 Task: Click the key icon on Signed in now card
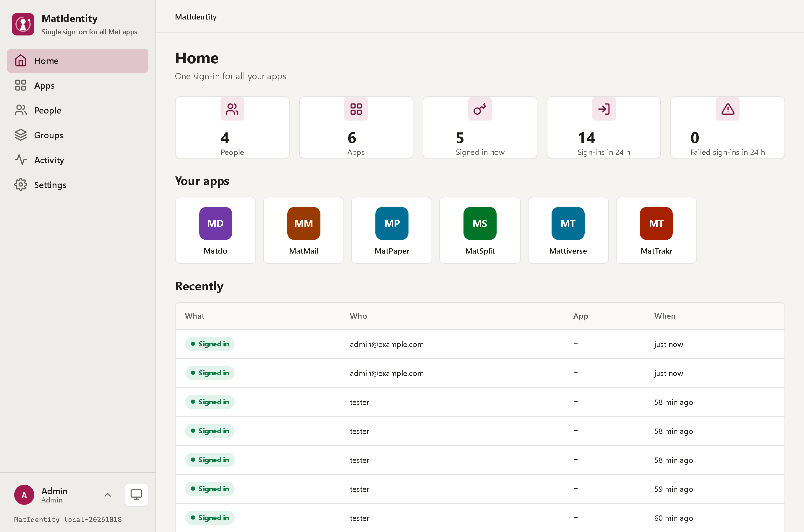tap(480, 109)
